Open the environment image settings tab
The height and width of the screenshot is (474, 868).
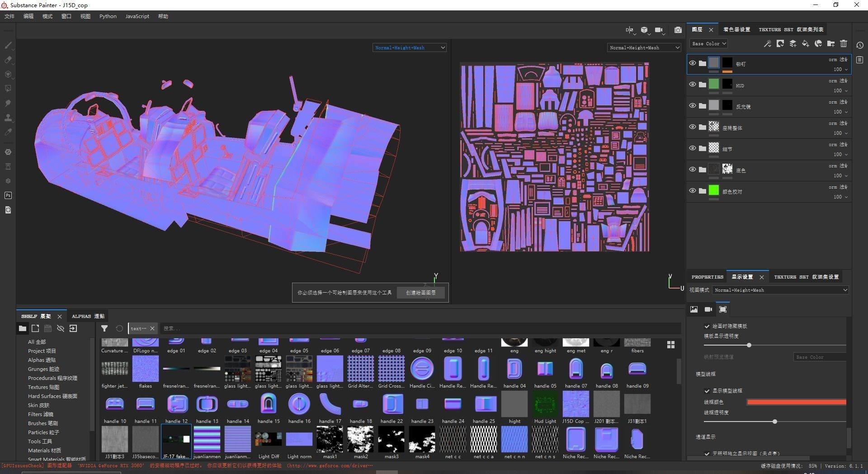pyautogui.click(x=694, y=309)
